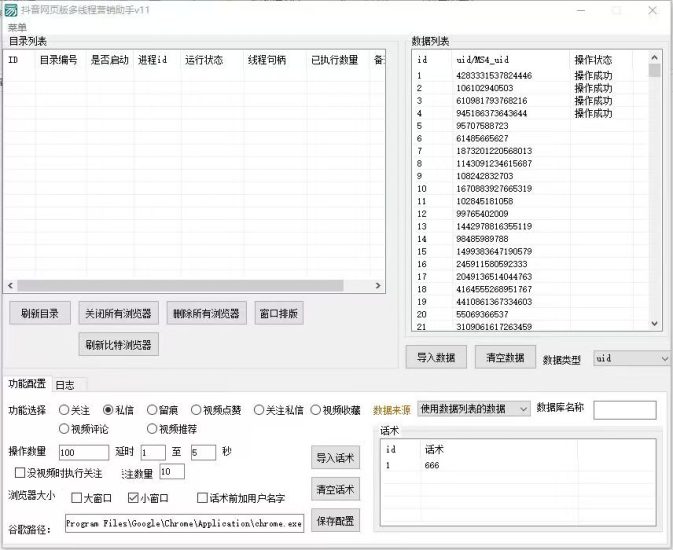Click 导入数据 to import data
Image resolution: width=673 pixels, height=550 pixels.
[x=436, y=357]
